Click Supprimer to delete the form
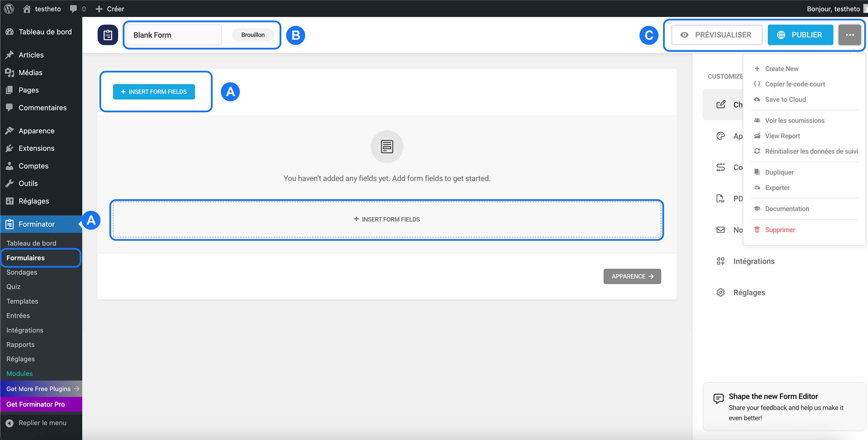Image resolution: width=868 pixels, height=440 pixels. point(780,229)
